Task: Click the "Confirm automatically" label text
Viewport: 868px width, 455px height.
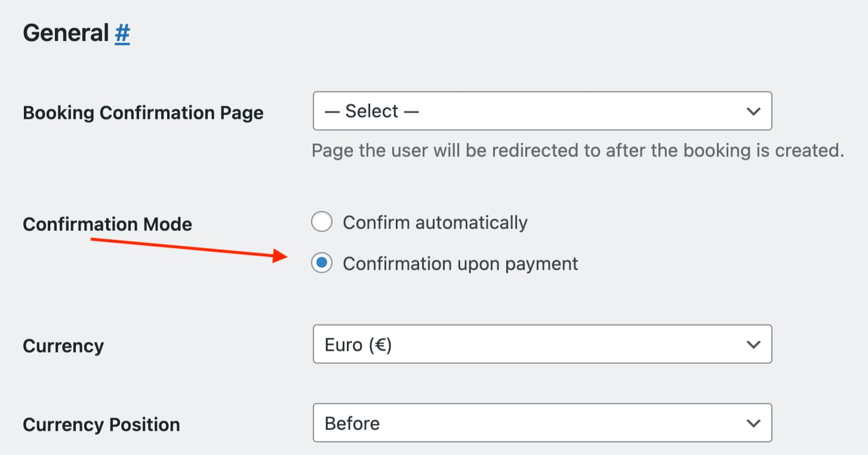Action: pos(435,222)
